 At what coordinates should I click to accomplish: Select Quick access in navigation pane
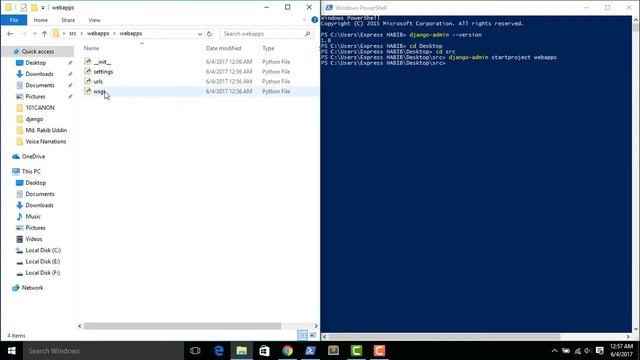point(38,51)
